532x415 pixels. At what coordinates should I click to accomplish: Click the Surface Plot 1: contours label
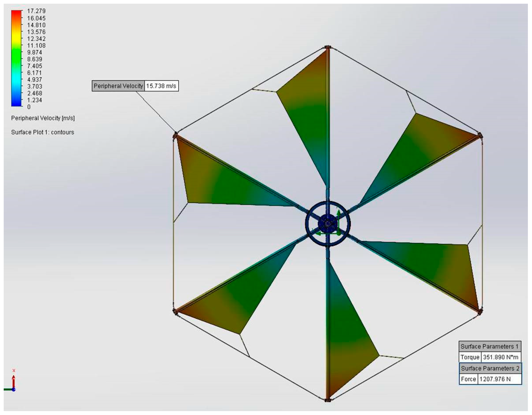tap(43, 132)
